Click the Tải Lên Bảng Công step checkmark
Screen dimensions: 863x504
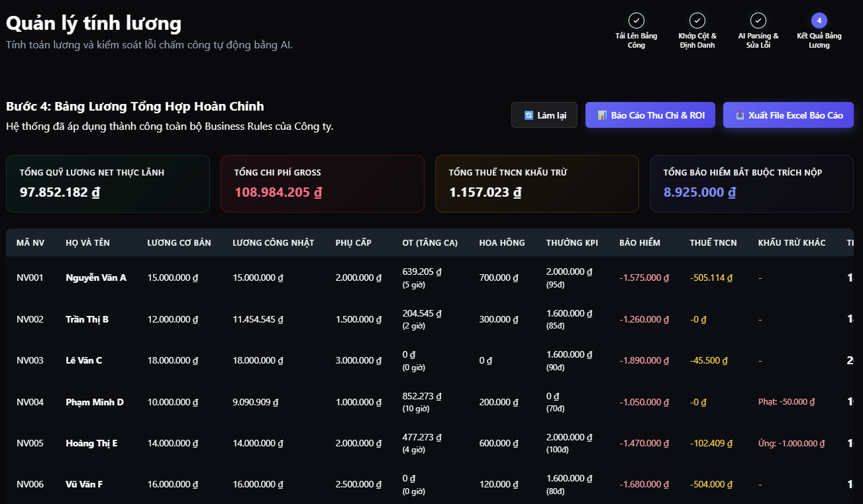(x=636, y=21)
